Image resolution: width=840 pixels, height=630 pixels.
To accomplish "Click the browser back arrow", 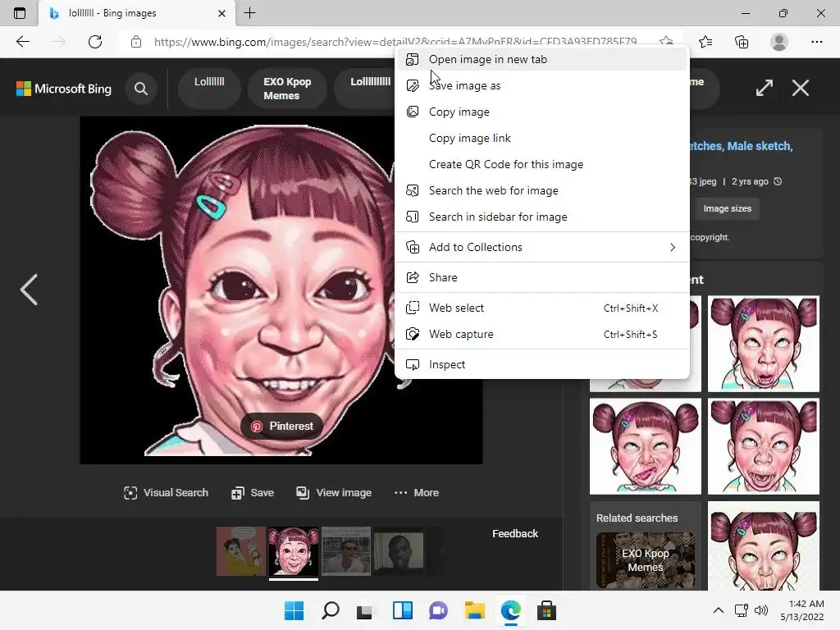I will click(x=22, y=42).
